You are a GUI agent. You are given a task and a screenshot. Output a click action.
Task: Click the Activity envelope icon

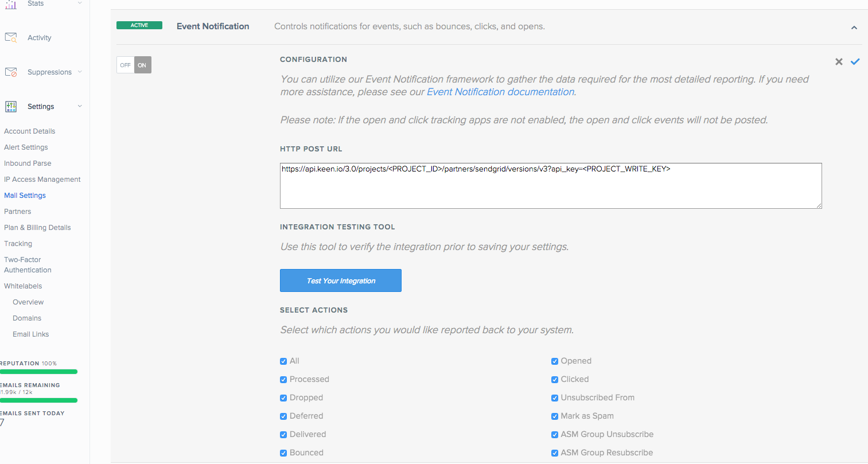coord(11,38)
